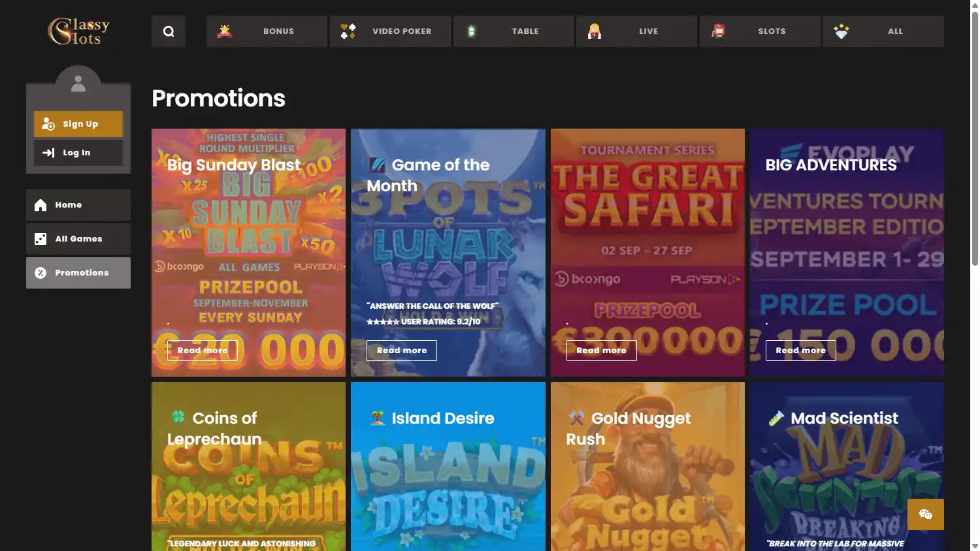Image resolution: width=980 pixels, height=551 pixels.
Task: Open the All games tab
Action: tap(883, 31)
